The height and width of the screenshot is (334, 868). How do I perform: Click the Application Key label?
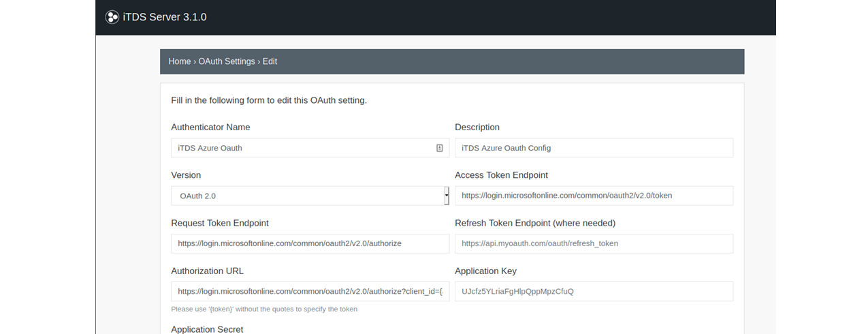(x=486, y=271)
